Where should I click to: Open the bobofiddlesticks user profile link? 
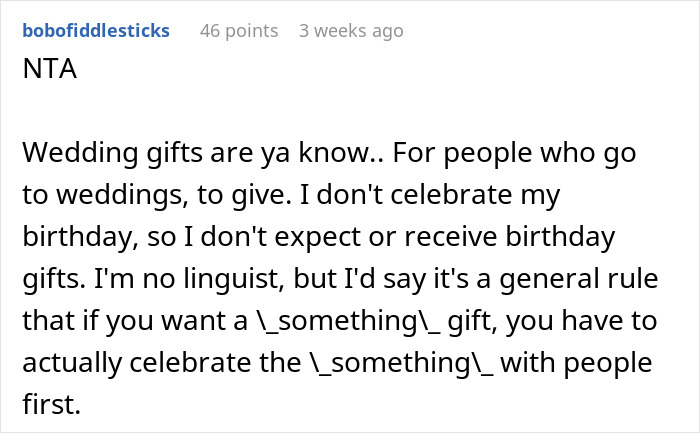point(95,31)
